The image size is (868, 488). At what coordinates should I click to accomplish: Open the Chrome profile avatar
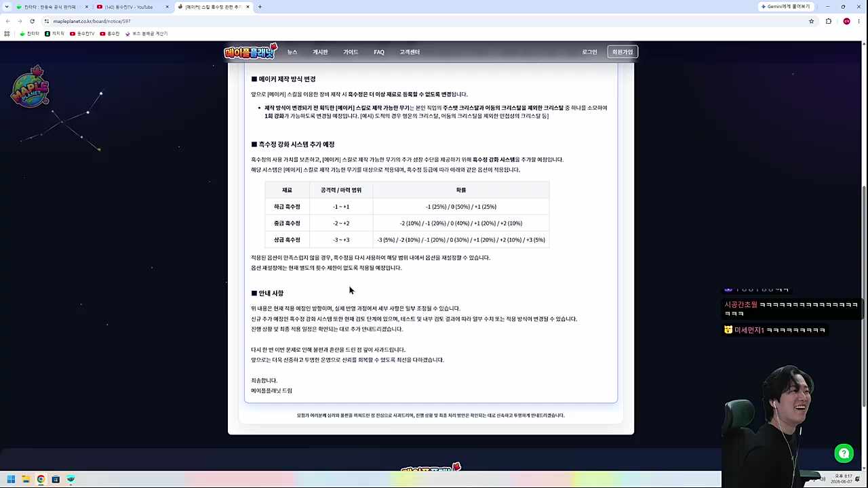(x=846, y=21)
